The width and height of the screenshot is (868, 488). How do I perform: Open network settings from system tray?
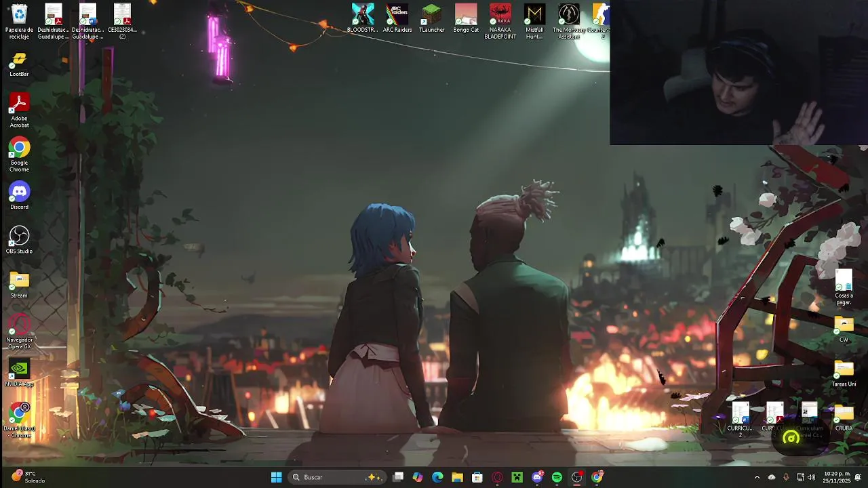click(x=800, y=477)
